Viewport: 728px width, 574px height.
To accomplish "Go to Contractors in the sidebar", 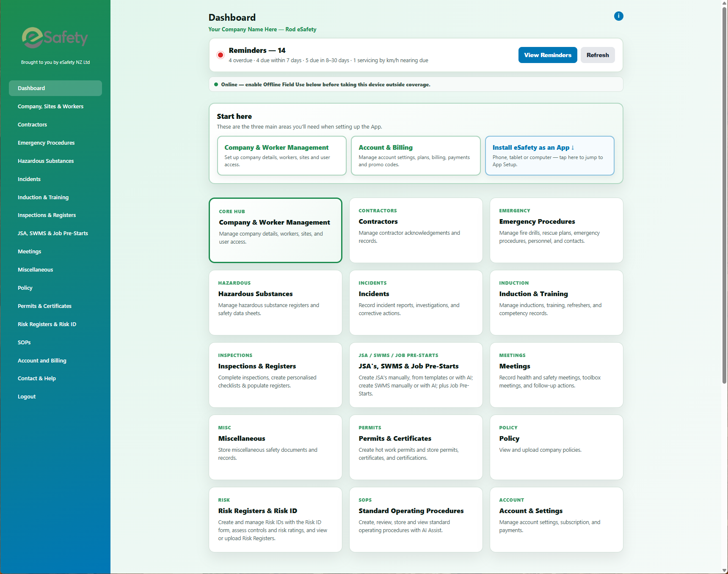I will click(55, 124).
